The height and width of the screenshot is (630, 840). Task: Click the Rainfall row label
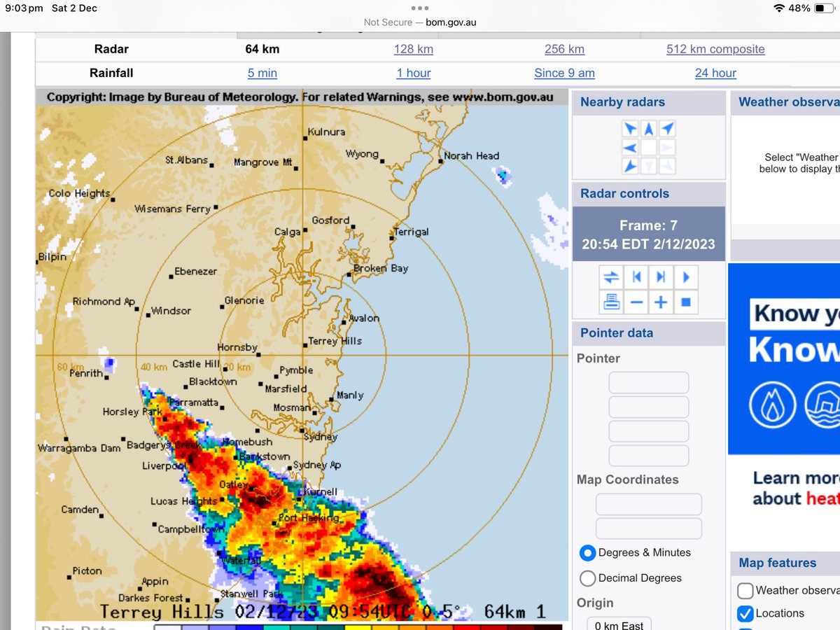[x=111, y=73]
